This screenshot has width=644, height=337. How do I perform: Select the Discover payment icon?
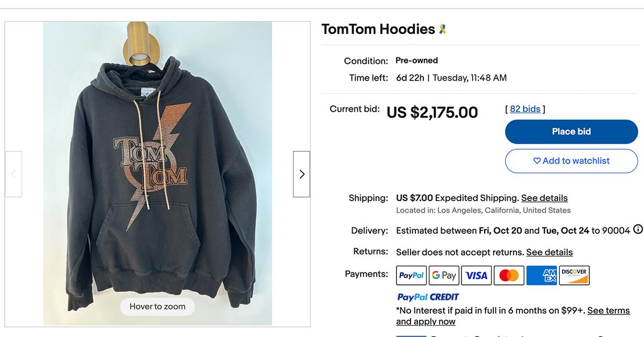(x=574, y=275)
